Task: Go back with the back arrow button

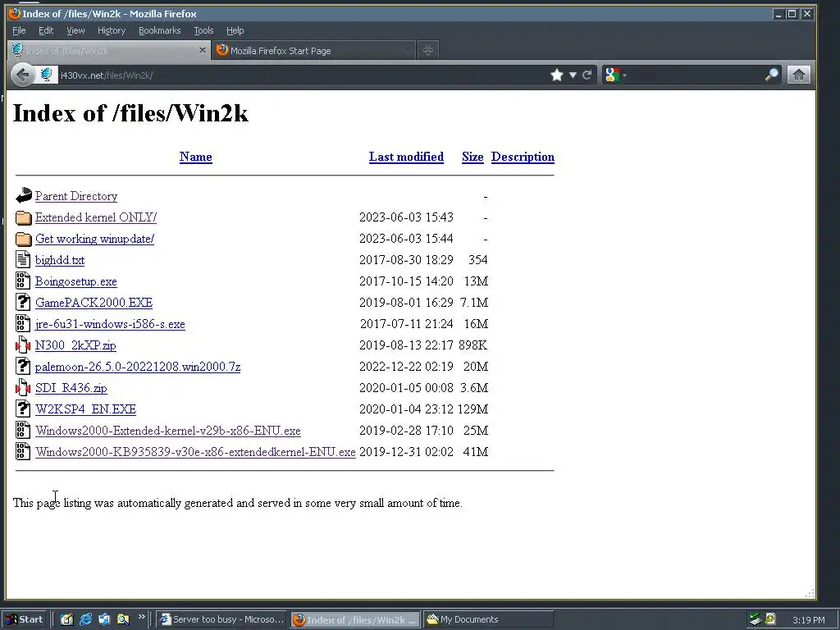Action: [x=22, y=75]
